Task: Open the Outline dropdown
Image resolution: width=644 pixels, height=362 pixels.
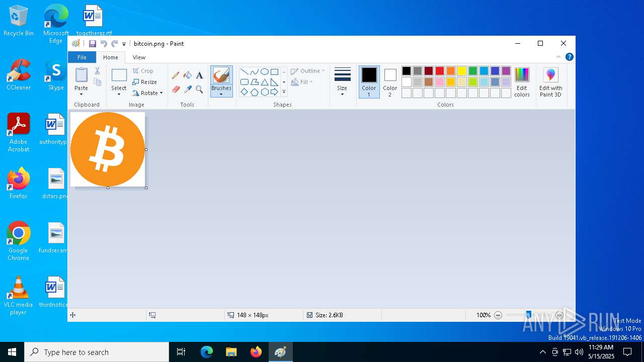Action: 308,71
